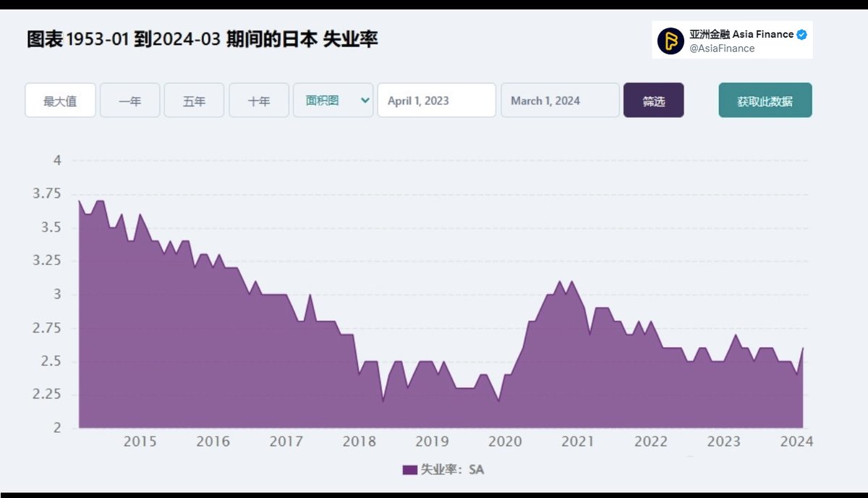The image size is (868, 498).
Task: Click the 筛选 filter button
Action: coord(653,100)
